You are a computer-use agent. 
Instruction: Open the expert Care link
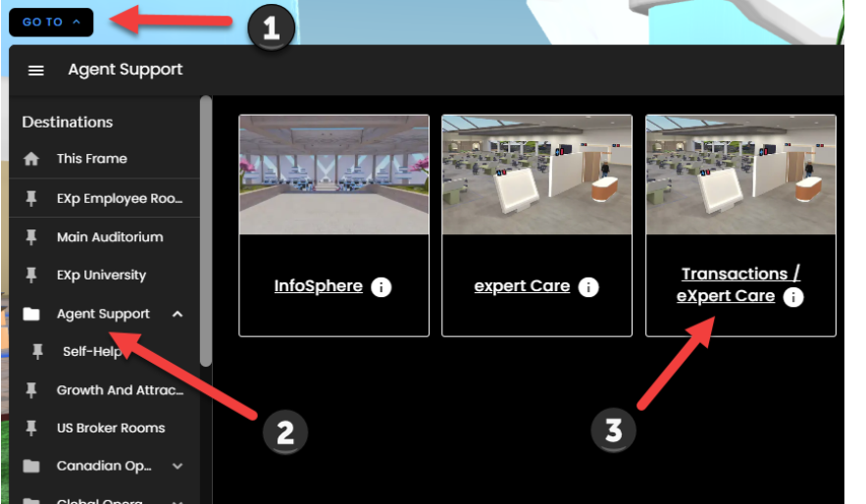[x=522, y=286]
